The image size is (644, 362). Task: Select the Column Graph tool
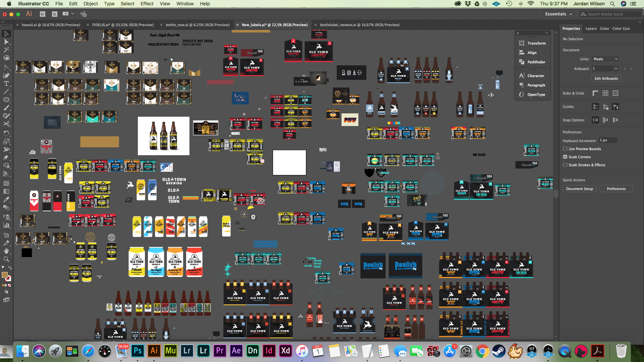pyautogui.click(x=6, y=225)
